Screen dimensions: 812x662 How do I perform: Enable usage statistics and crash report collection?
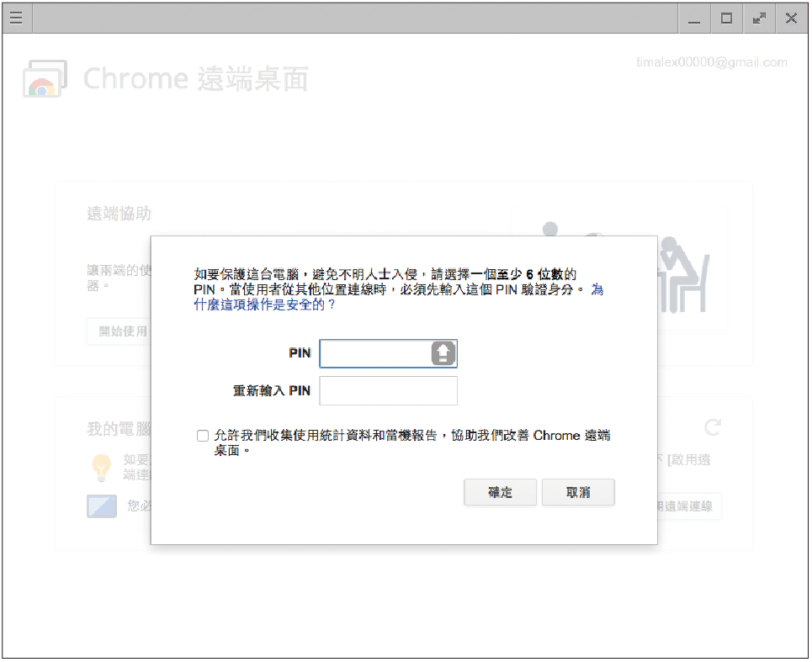tap(203, 436)
